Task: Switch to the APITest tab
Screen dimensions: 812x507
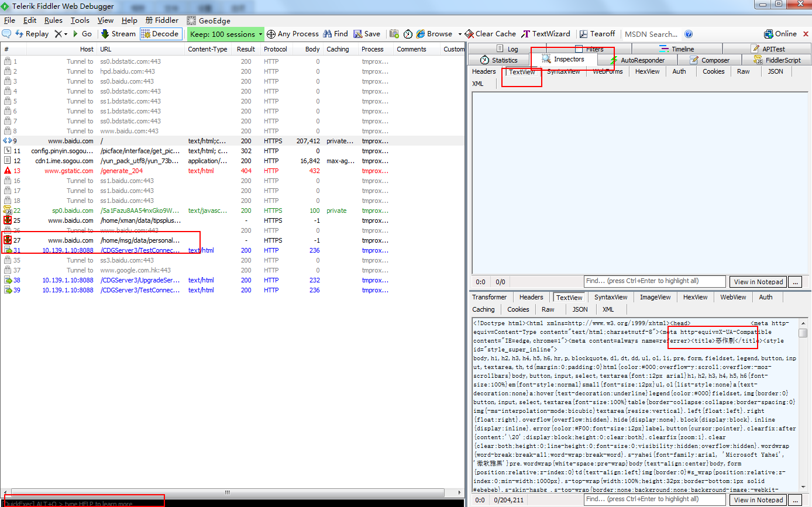Action: click(767, 49)
